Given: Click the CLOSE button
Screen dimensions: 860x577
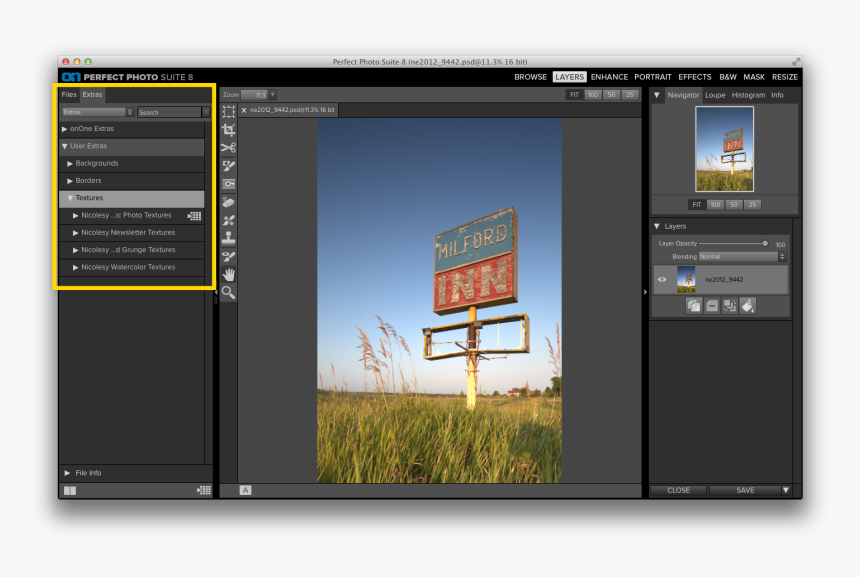Looking at the screenshot, I should [678, 490].
